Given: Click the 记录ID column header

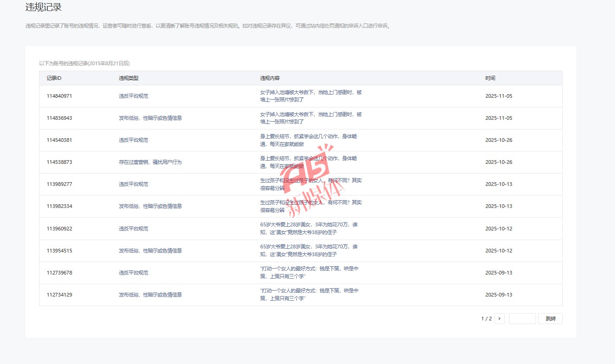Looking at the screenshot, I should pos(54,78).
